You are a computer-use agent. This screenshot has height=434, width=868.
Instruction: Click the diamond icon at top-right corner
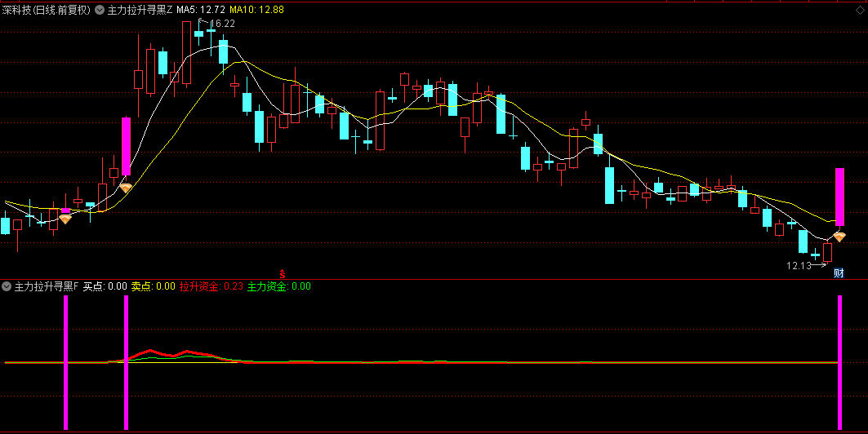(859, 11)
